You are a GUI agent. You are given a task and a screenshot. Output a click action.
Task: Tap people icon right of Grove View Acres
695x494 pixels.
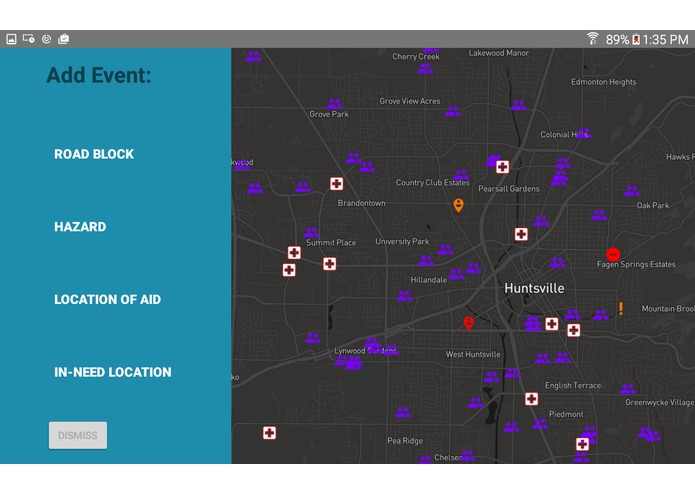click(x=453, y=111)
